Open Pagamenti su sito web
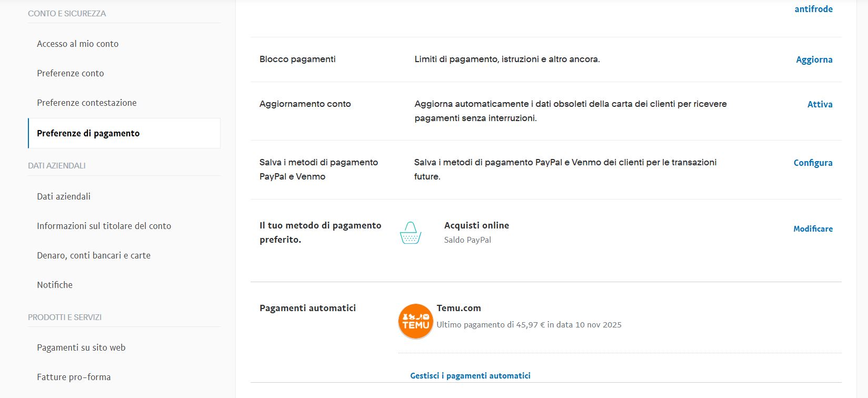This screenshot has height=398, width=868. tap(81, 347)
